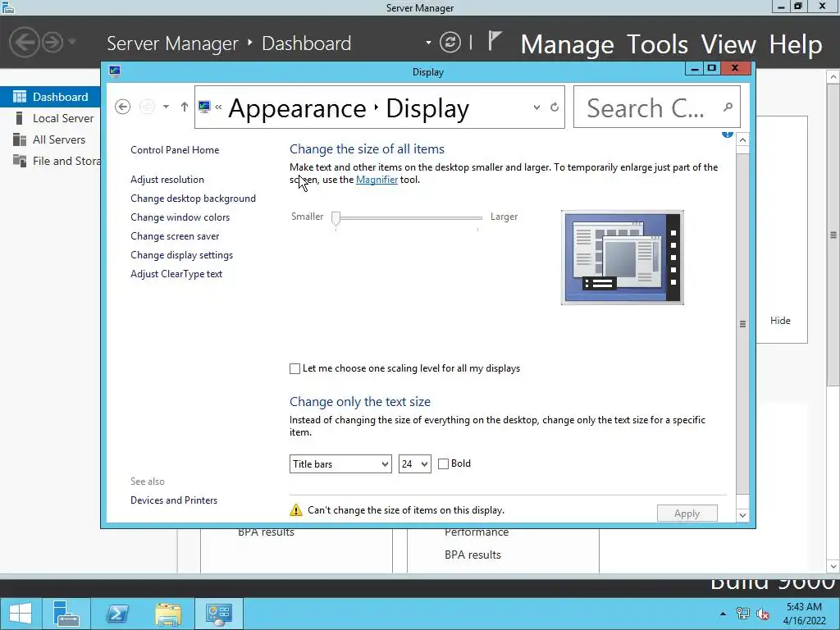Open the Windows Start button

click(x=20, y=614)
